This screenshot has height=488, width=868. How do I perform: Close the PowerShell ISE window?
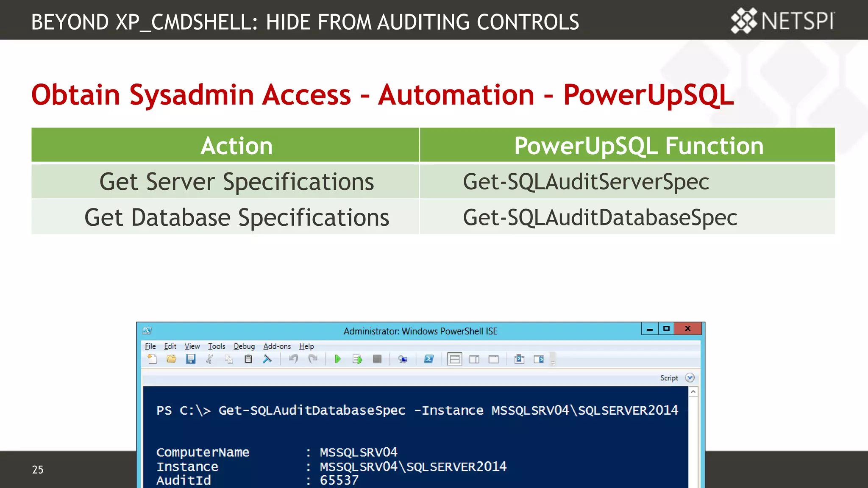coord(688,329)
